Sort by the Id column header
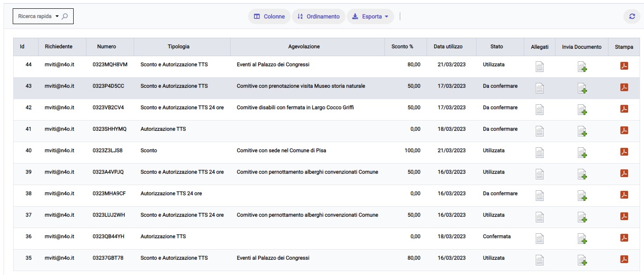Screen dimensions: 644x275 click(x=22, y=46)
